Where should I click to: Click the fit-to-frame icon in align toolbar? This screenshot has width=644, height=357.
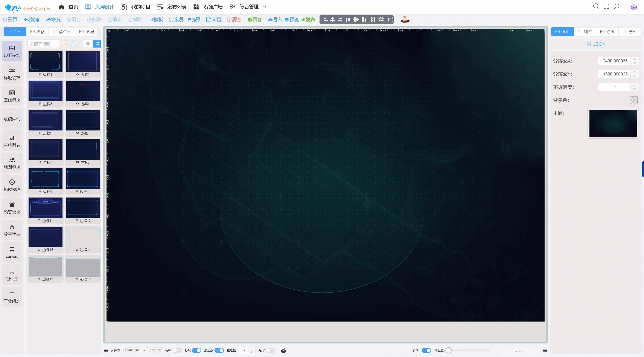(390, 20)
